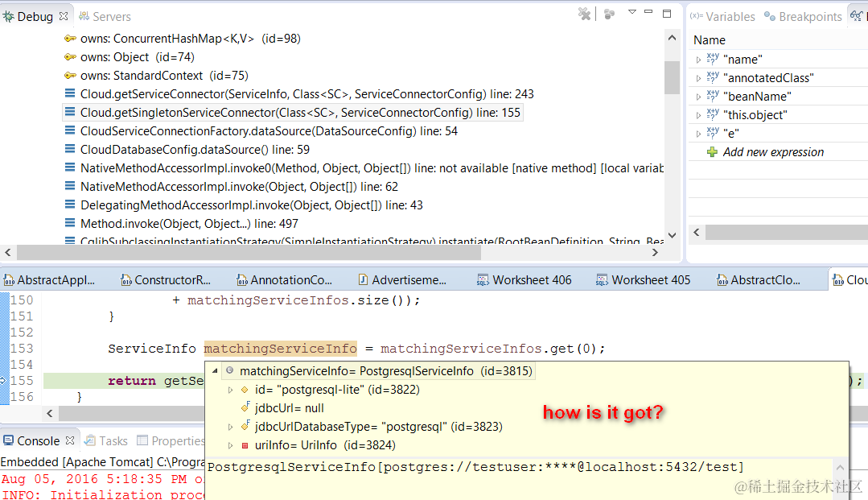Select NativeMethodAccessorImpl.invoke line 62 frame

[239, 187]
